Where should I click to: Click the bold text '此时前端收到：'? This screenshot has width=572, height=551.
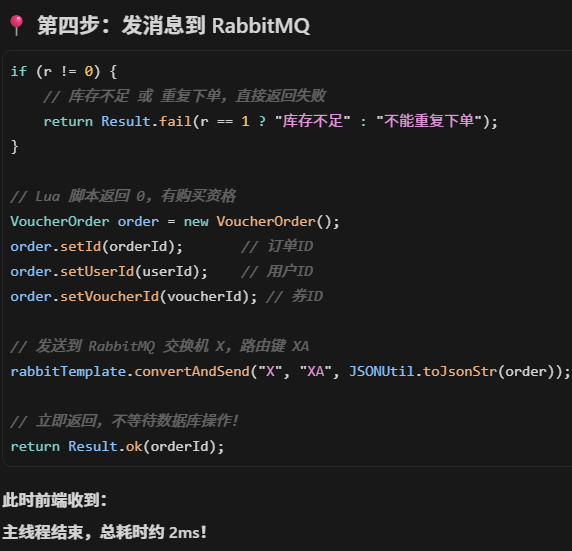[x=55, y=500]
